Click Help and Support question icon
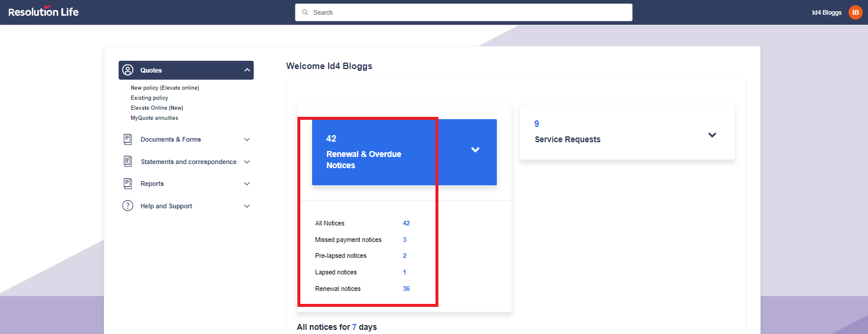 pos(127,206)
